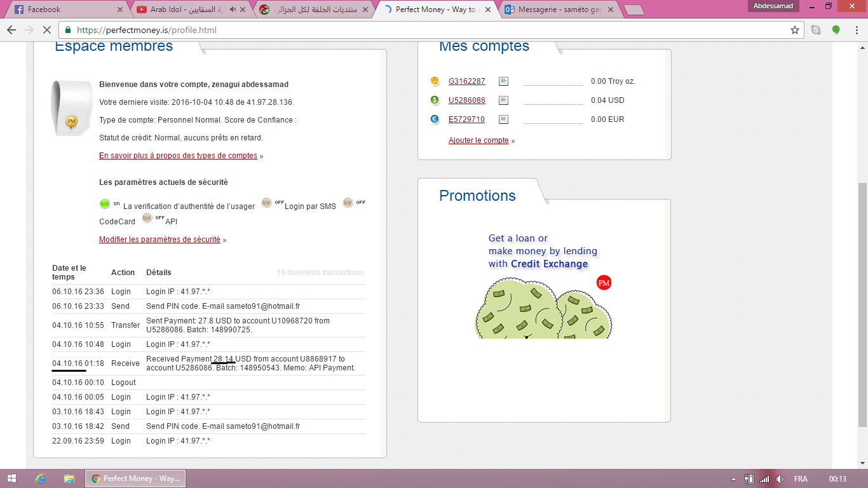Click the 'Date et le temps' column header

[69, 273]
